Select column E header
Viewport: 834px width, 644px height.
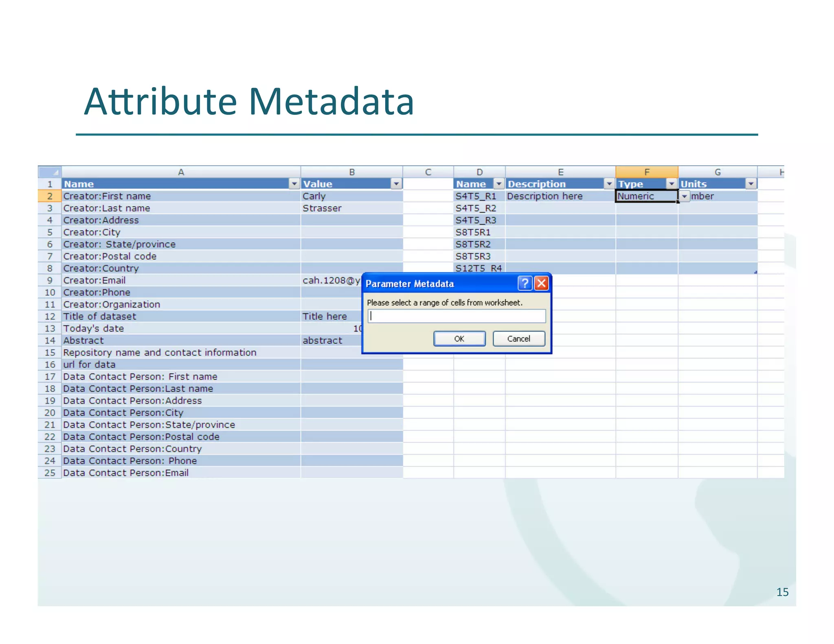pos(560,172)
